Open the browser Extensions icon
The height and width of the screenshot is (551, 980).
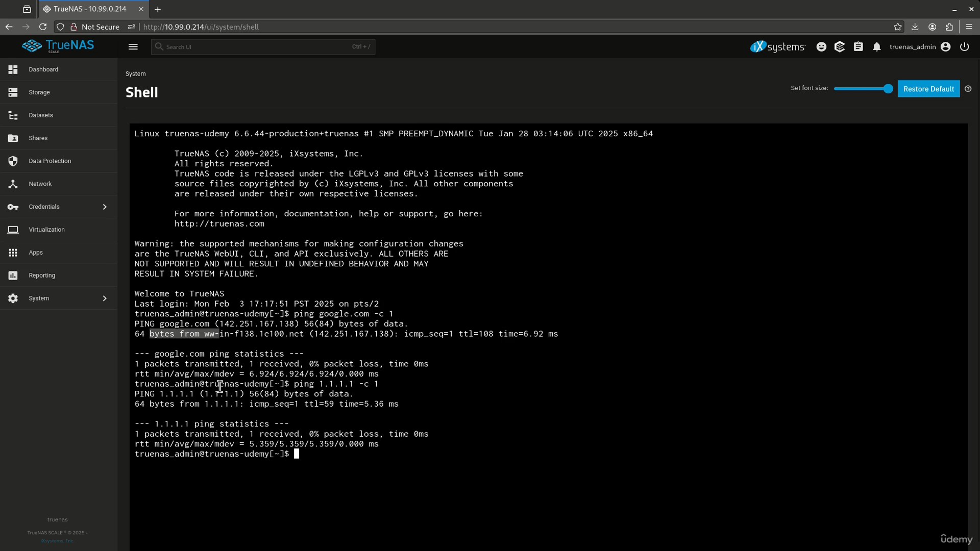tap(949, 27)
